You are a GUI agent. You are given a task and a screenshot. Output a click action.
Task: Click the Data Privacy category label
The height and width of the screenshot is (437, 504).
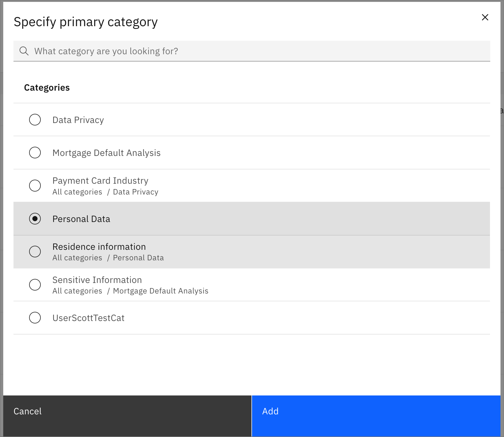[x=78, y=120]
